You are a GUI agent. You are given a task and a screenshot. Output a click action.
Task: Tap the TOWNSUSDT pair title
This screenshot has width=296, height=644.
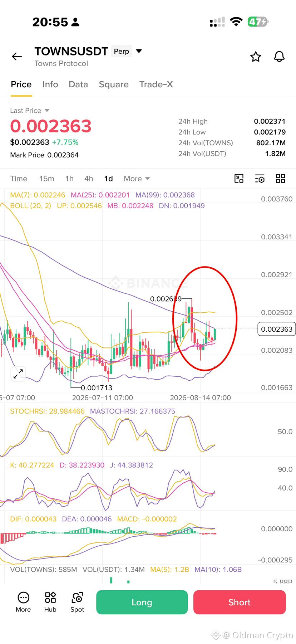pyautogui.click(x=71, y=51)
